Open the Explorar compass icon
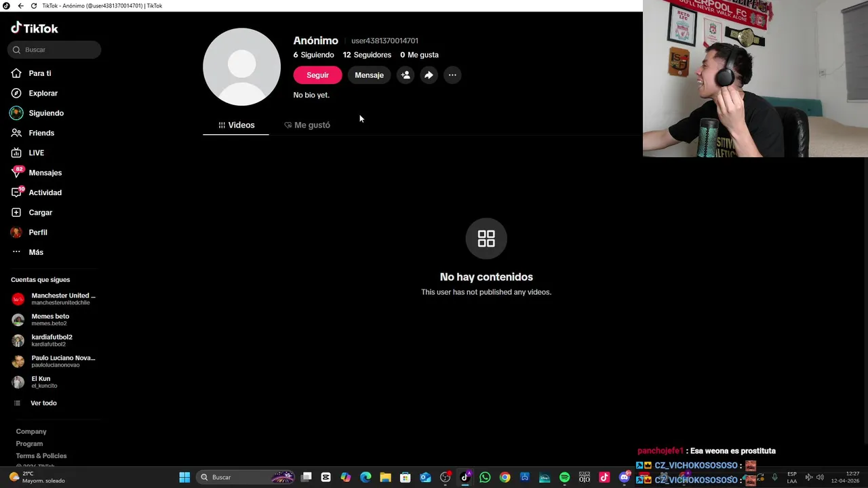Image resolution: width=868 pixels, height=488 pixels. point(16,93)
